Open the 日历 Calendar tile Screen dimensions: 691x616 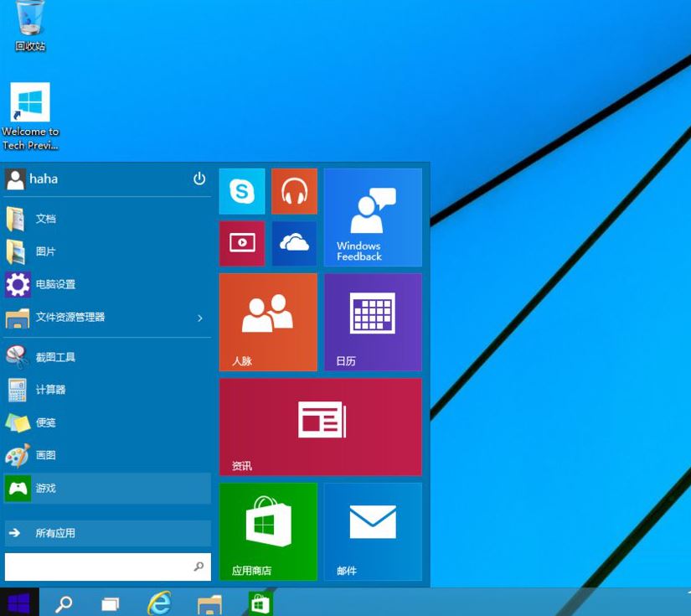(373, 322)
